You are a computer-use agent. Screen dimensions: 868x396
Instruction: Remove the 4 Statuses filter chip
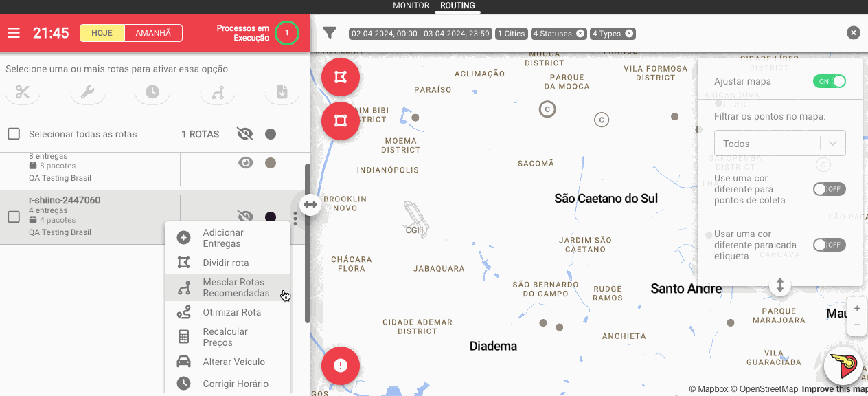click(x=580, y=34)
